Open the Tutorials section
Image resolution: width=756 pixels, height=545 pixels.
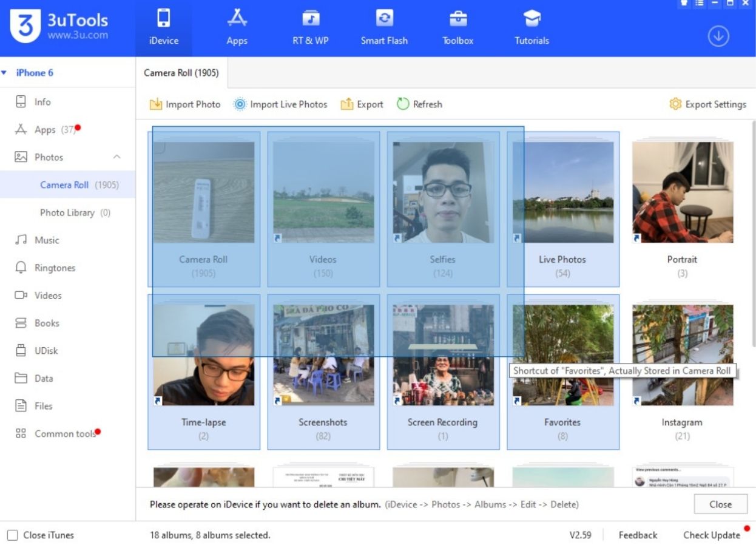[532, 28]
